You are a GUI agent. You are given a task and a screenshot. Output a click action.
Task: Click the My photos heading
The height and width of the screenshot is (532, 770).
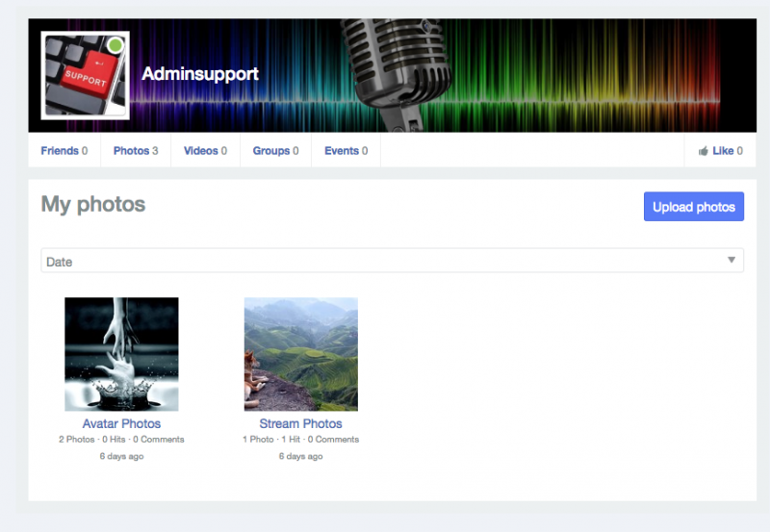93,204
